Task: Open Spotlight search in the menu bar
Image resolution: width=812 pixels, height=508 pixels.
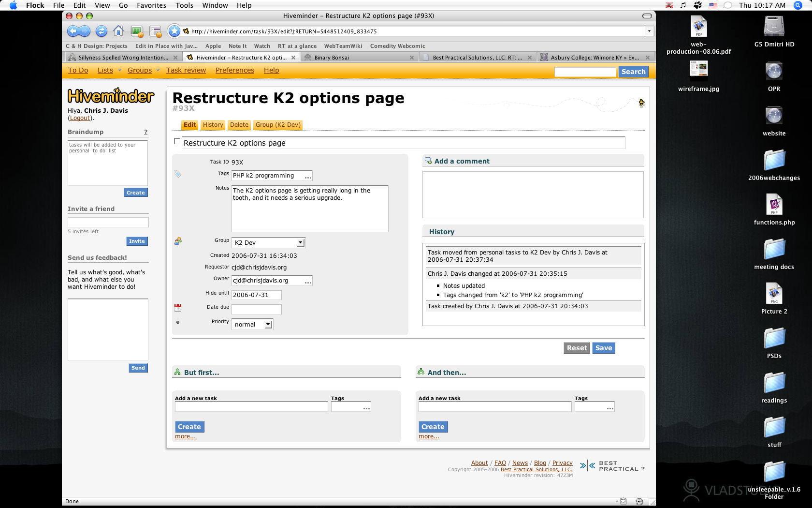Action: 798,5
